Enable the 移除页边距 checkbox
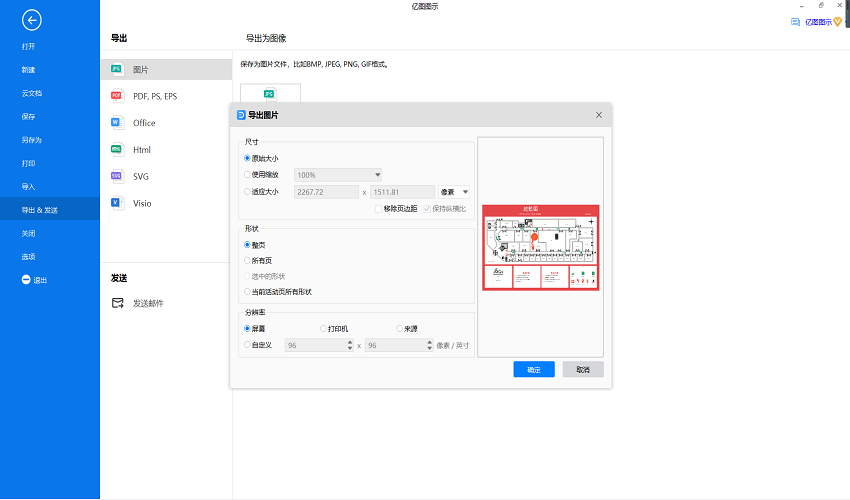850x500 pixels. (x=378, y=208)
